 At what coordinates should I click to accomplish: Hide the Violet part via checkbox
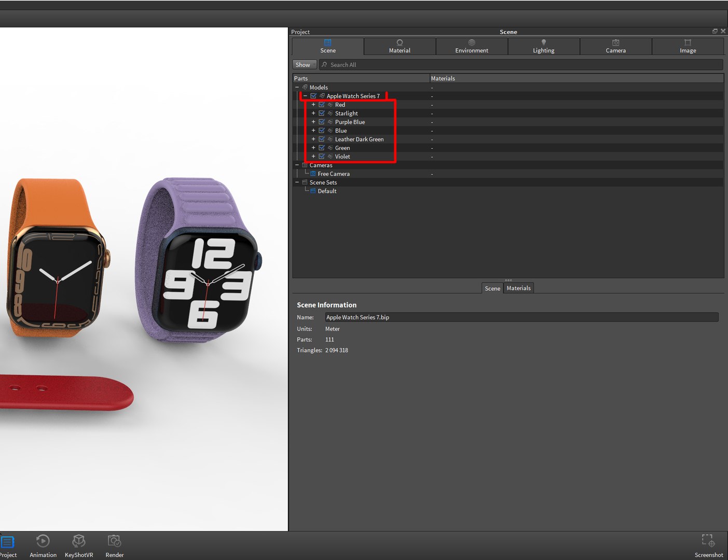(x=322, y=157)
